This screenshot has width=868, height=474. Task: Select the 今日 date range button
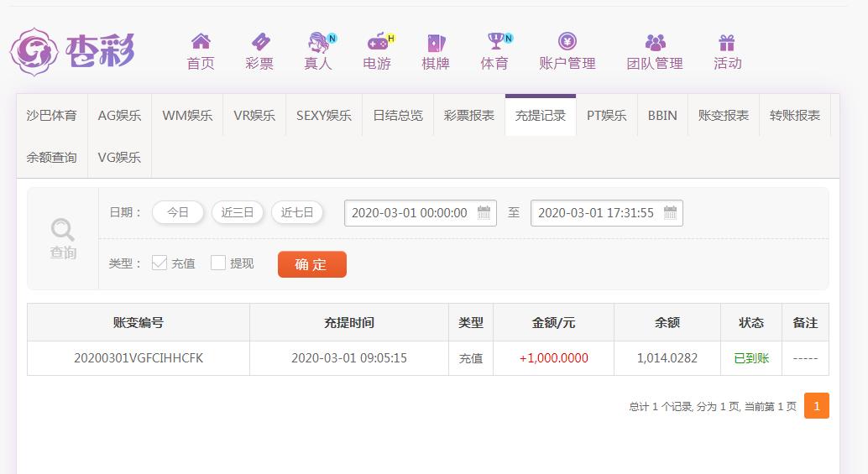pyautogui.click(x=178, y=212)
